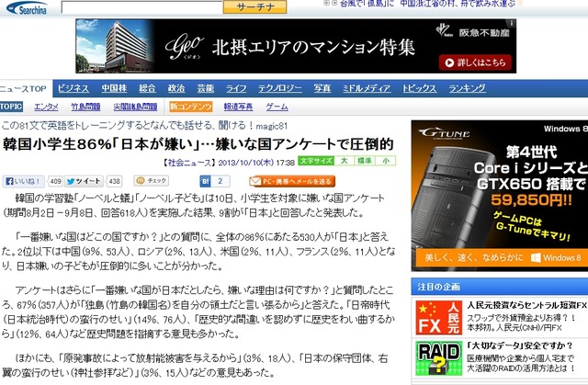
Task: Click the Facebook like count 409
Action: [55, 181]
